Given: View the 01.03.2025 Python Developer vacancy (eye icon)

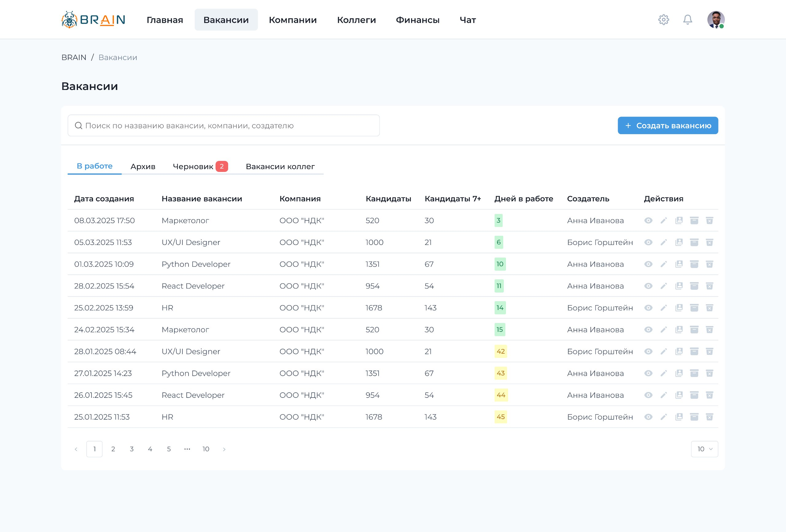Looking at the screenshot, I should [648, 264].
